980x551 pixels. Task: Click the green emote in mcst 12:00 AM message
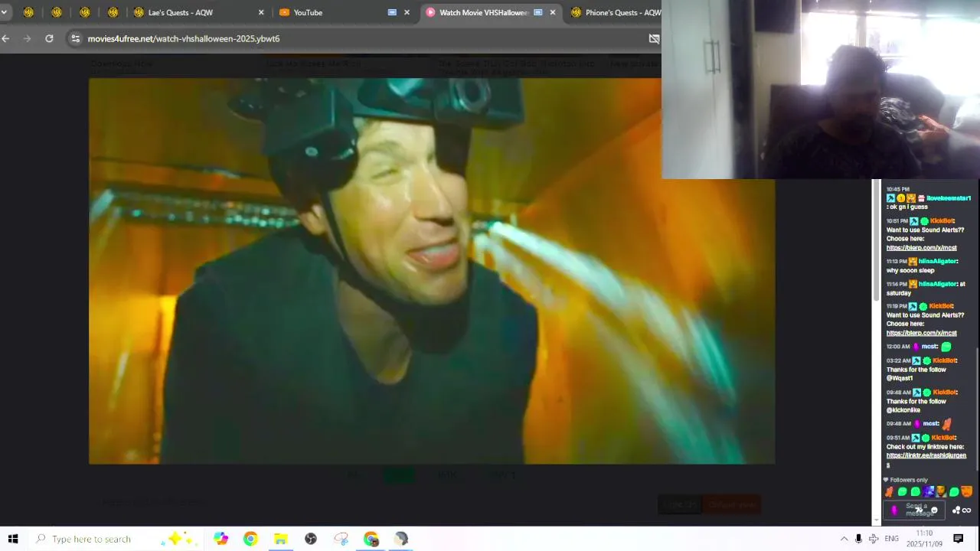pos(946,347)
